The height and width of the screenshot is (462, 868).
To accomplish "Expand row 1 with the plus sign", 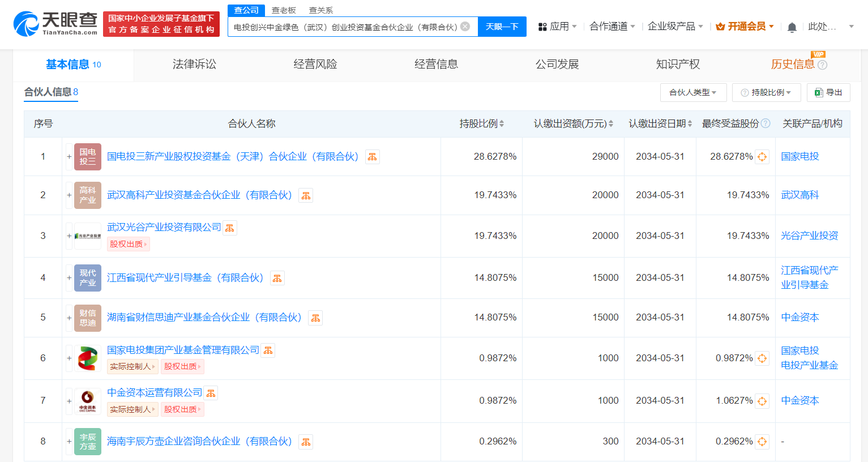I will pos(68,157).
